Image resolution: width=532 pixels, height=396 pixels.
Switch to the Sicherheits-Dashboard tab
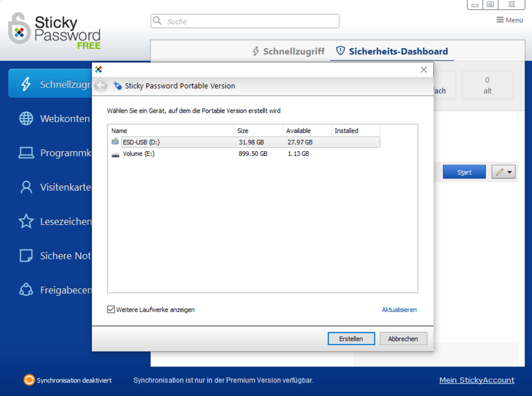click(398, 52)
